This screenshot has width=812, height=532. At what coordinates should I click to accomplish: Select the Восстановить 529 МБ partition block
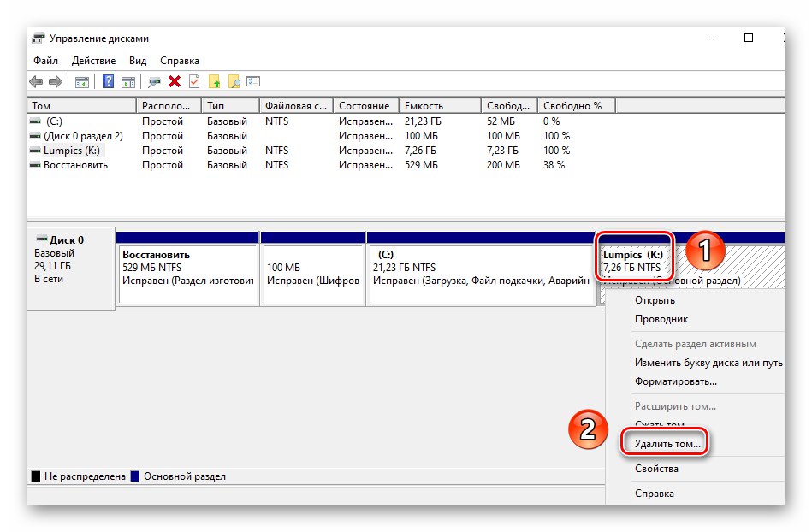tap(187, 275)
